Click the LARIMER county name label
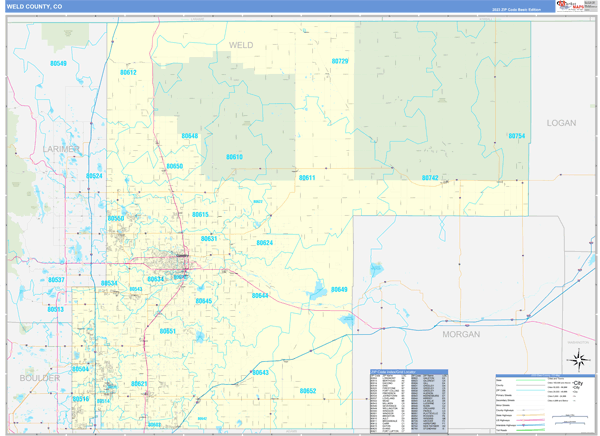 click(61, 149)
